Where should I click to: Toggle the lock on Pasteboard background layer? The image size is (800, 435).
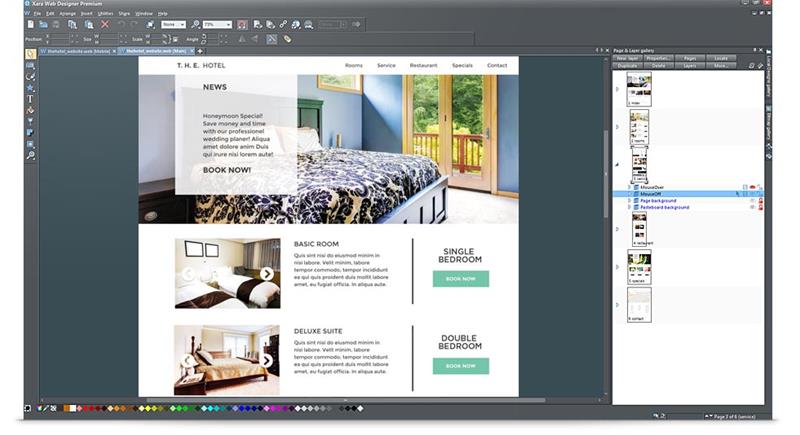(x=761, y=208)
